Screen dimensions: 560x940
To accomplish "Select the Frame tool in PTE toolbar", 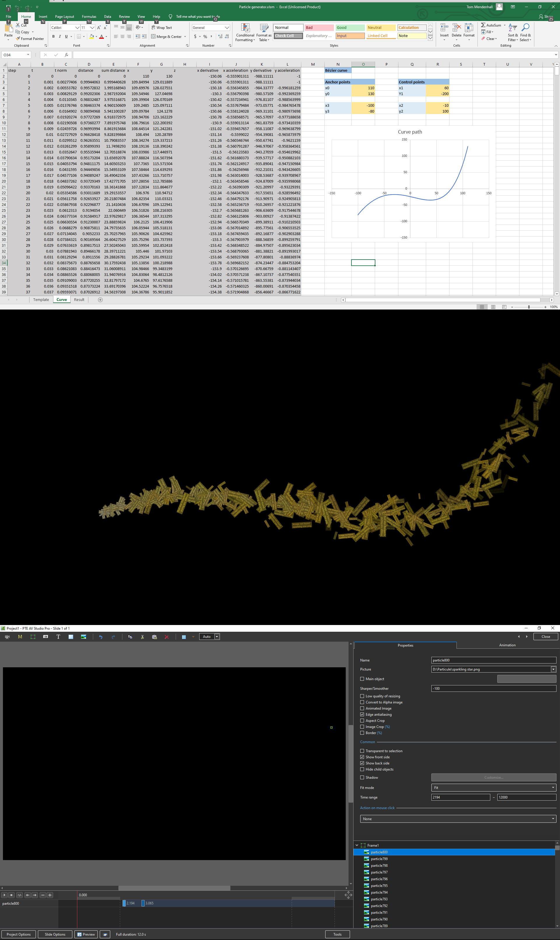I will pyautogui.click(x=33, y=637).
